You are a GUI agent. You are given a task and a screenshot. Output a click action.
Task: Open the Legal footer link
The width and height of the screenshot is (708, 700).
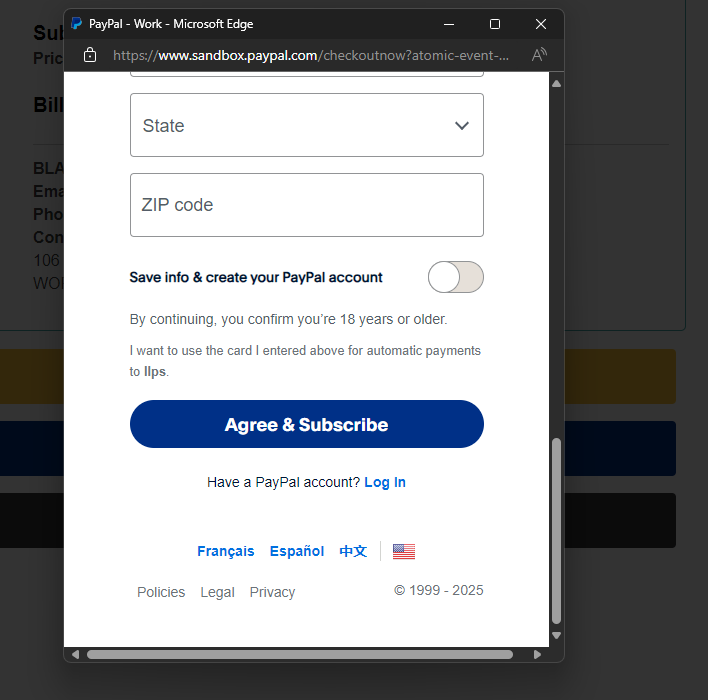217,592
